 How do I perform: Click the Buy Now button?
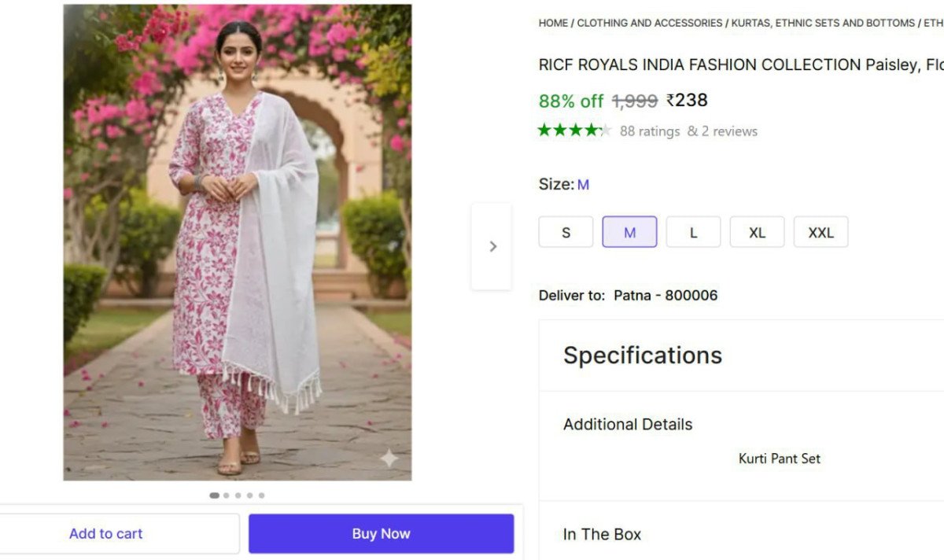pyautogui.click(x=381, y=533)
